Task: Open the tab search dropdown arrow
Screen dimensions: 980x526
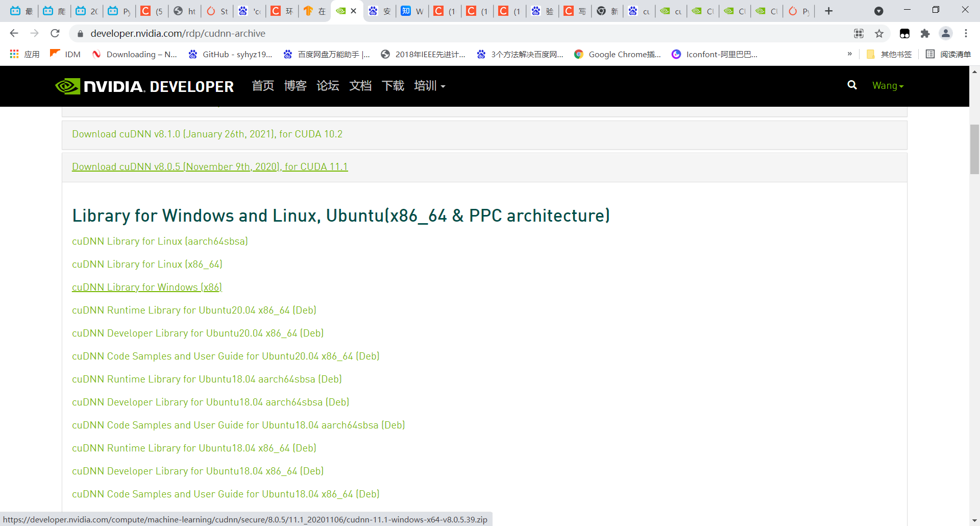Action: pyautogui.click(x=878, y=11)
